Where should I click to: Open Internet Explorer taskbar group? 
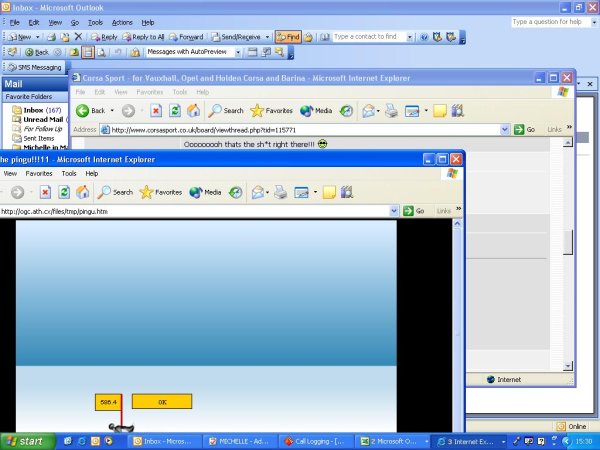(x=469, y=442)
